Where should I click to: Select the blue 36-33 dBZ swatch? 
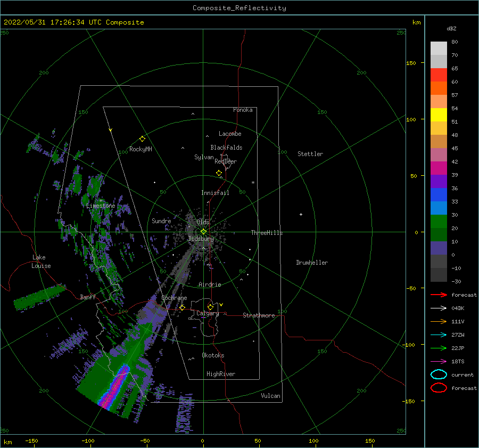coord(439,195)
